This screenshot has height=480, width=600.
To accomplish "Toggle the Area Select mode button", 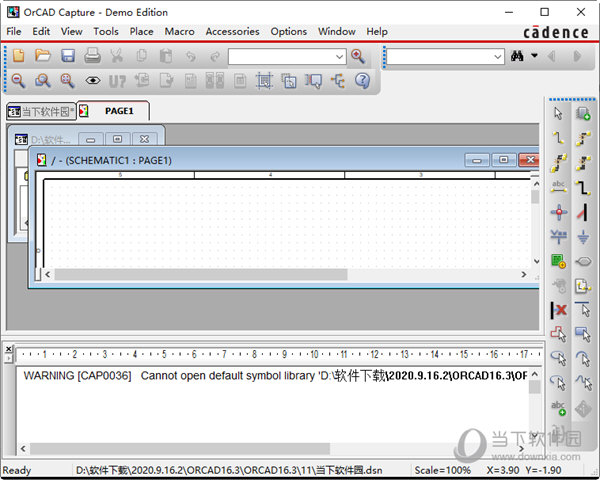I will coord(289,81).
